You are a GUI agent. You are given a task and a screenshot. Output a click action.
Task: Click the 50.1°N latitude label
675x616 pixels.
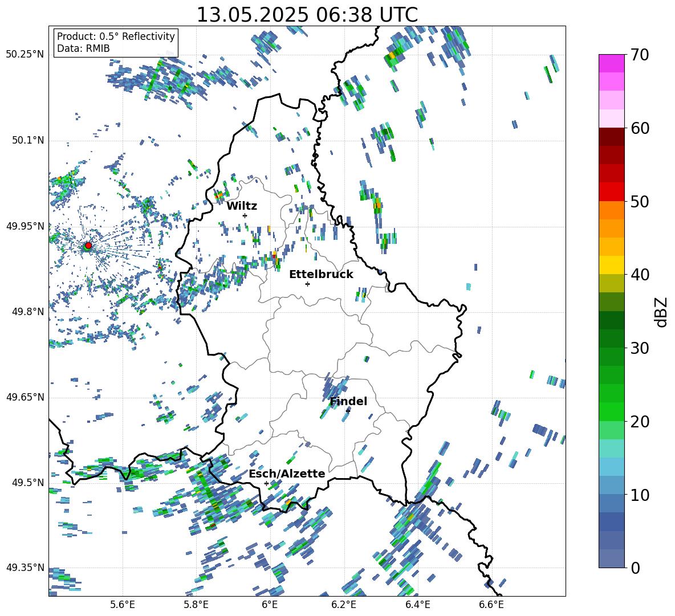[27, 140]
